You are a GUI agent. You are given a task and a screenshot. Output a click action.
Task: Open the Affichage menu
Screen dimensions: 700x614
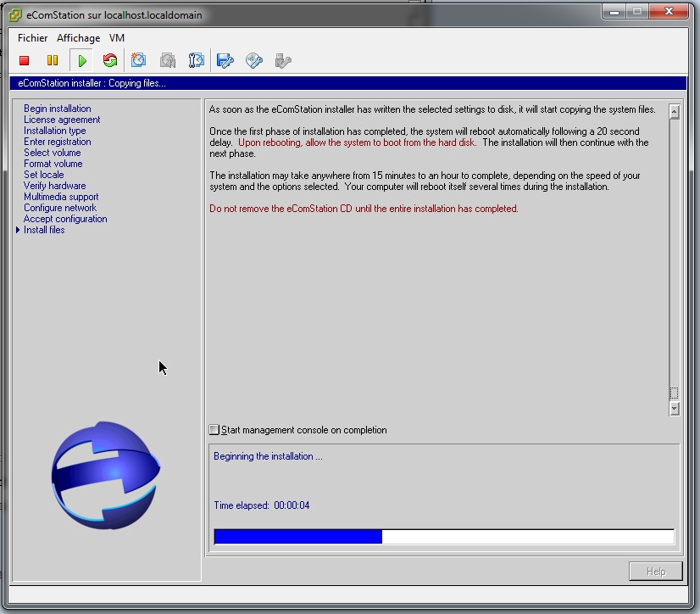[78, 38]
